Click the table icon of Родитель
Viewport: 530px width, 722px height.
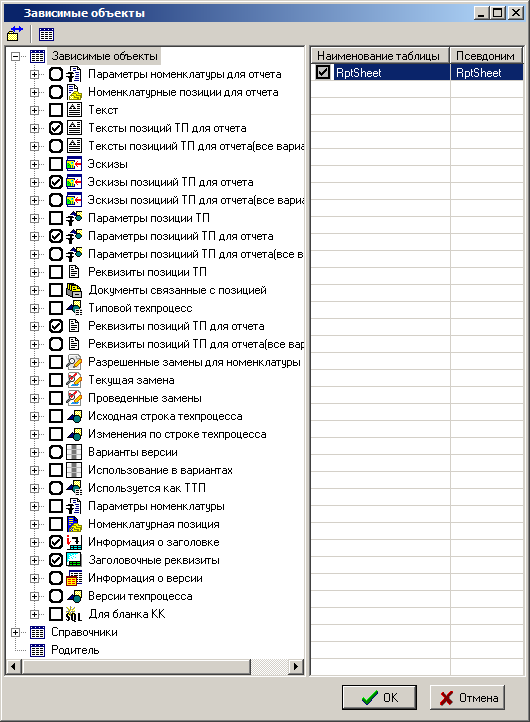click(x=37, y=650)
